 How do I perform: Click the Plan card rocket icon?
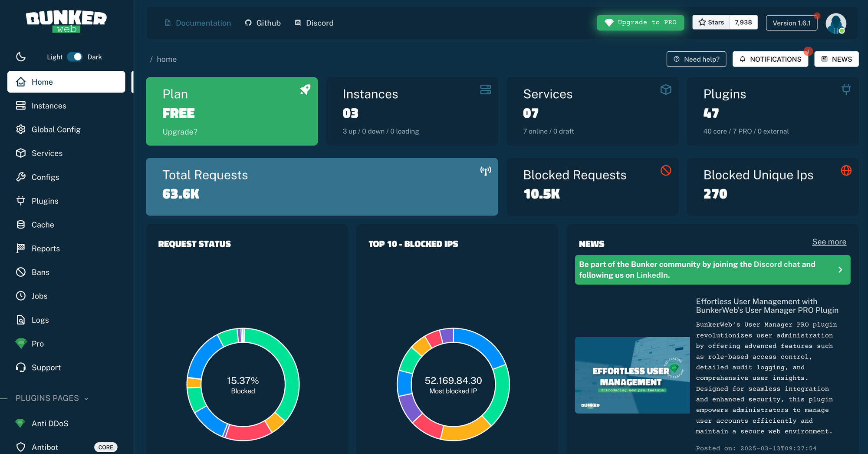pyautogui.click(x=305, y=89)
